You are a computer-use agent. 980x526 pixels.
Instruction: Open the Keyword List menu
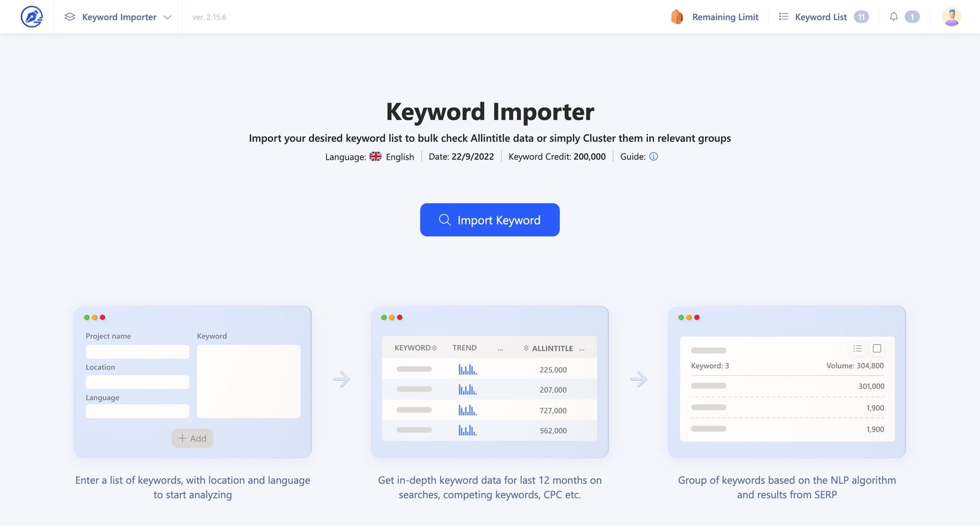click(821, 17)
